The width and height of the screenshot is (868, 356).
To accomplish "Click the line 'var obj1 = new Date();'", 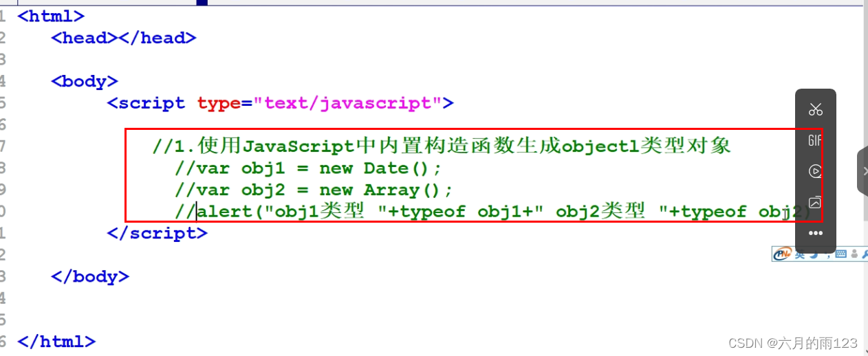I will tap(308, 168).
